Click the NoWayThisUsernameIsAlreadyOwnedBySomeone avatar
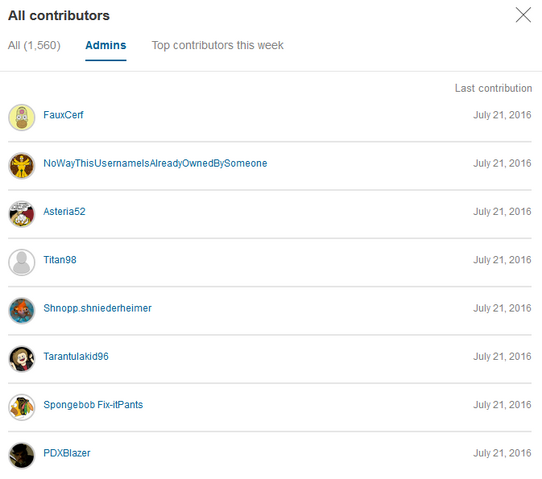The height and width of the screenshot is (479, 542). (x=21, y=166)
